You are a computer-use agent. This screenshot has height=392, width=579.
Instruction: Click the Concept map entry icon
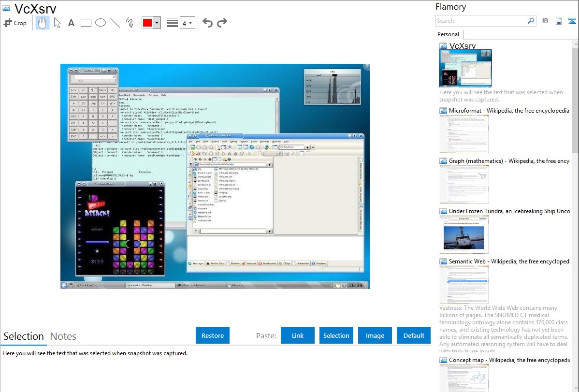[443, 360]
